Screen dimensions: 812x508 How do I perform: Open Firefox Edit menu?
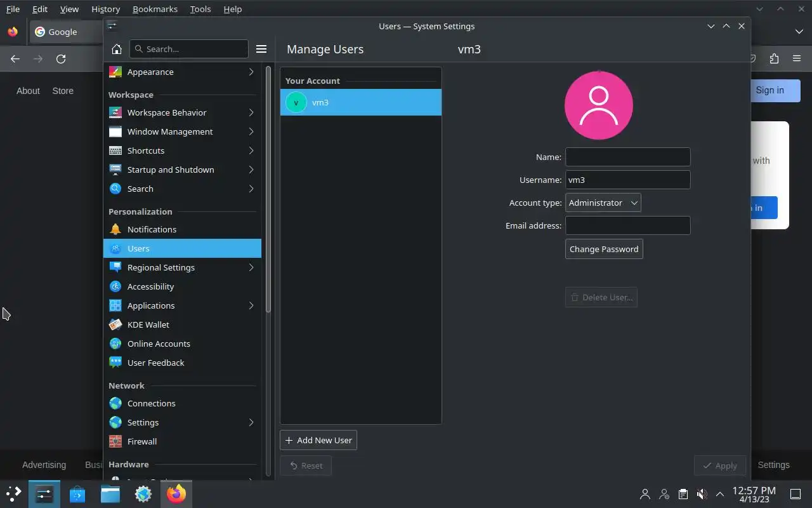tap(40, 9)
